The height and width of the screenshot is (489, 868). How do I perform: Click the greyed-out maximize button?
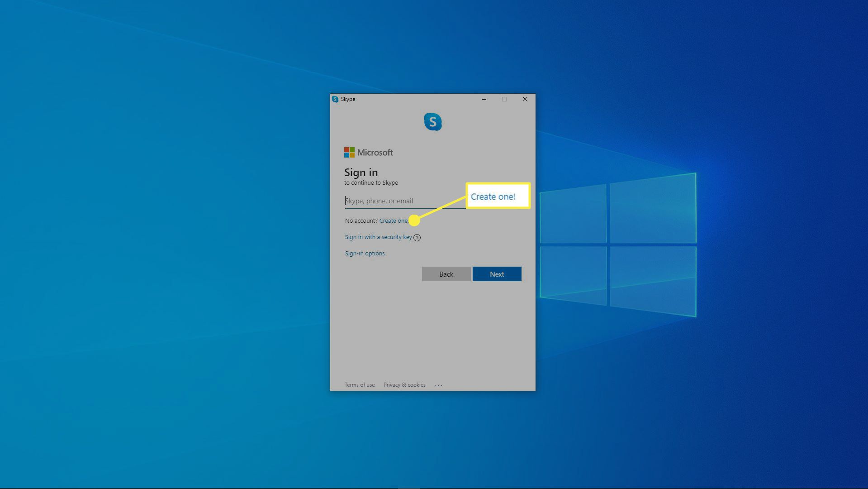pyautogui.click(x=504, y=99)
